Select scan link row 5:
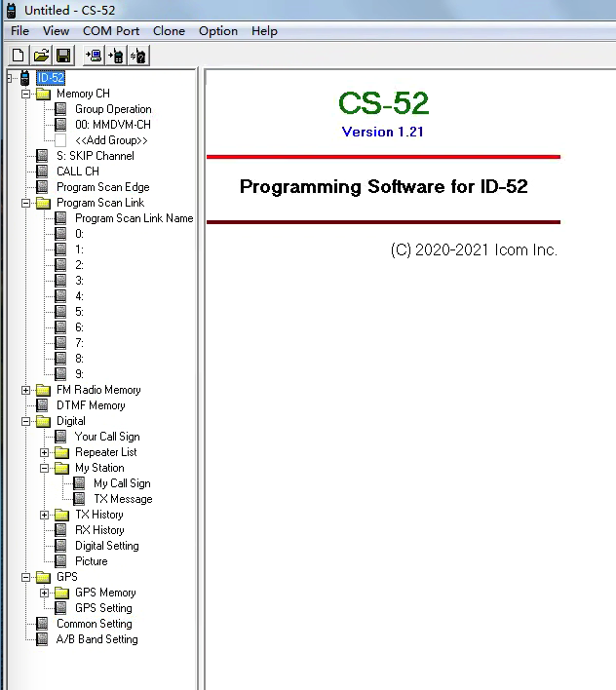The height and width of the screenshot is (690, 616). (x=79, y=312)
